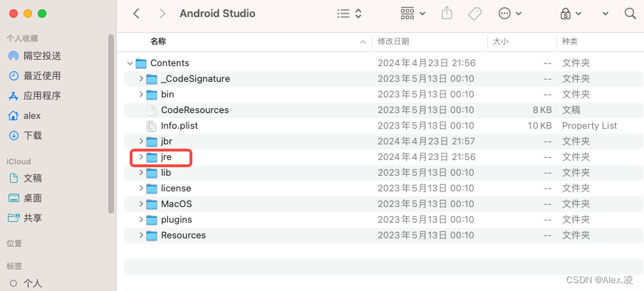Expand the _CodeSignature folder
The width and height of the screenshot is (644, 291).
141,78
